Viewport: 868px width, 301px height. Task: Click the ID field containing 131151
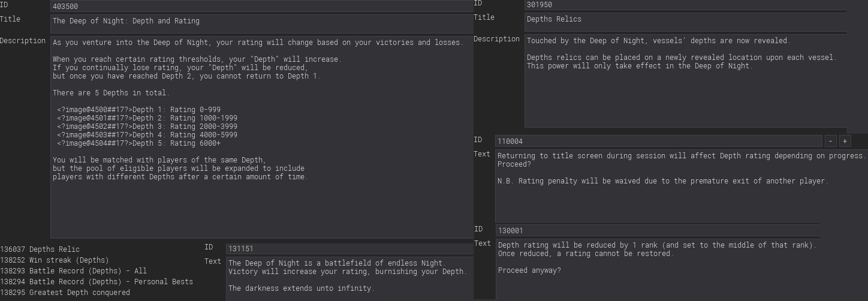[349, 248]
